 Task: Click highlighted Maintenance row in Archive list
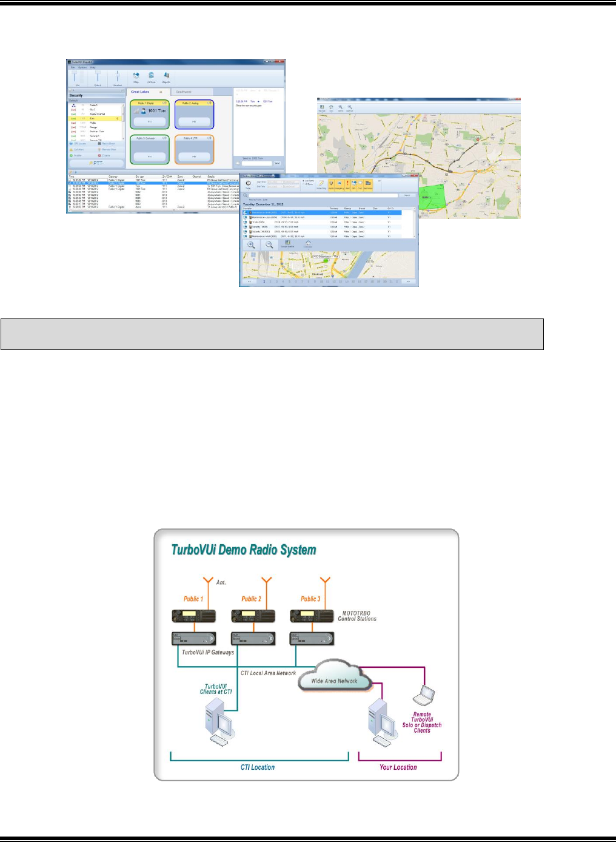[x=322, y=212]
